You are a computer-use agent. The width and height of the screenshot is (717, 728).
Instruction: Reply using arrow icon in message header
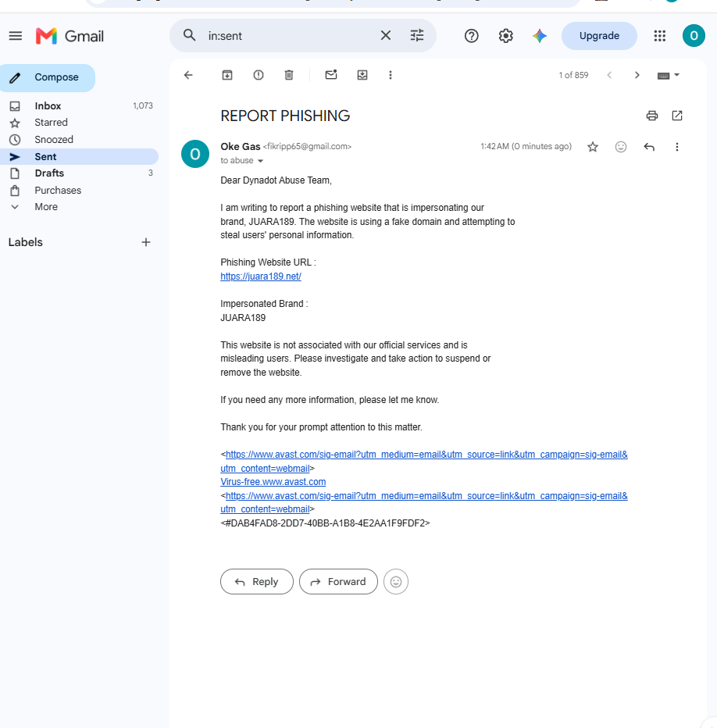click(649, 147)
